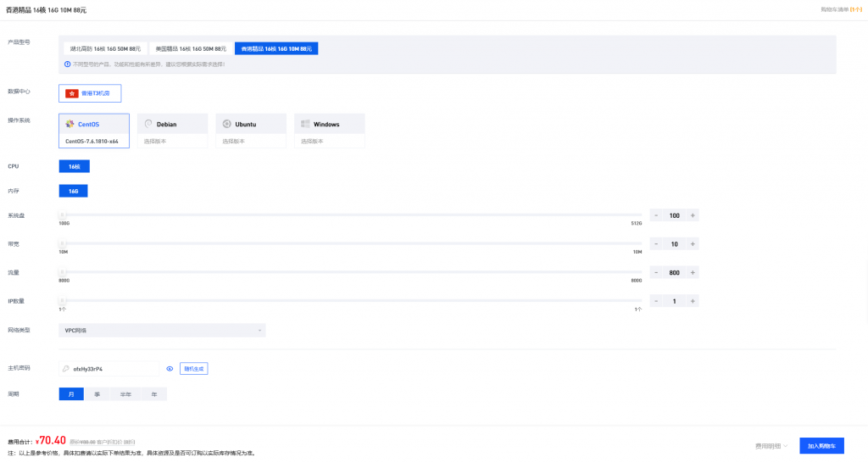
Task: Click the 随机生成 random password button
Action: point(193,369)
